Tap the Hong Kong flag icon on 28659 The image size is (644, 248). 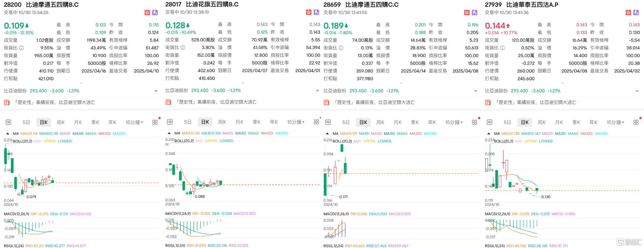point(467,12)
